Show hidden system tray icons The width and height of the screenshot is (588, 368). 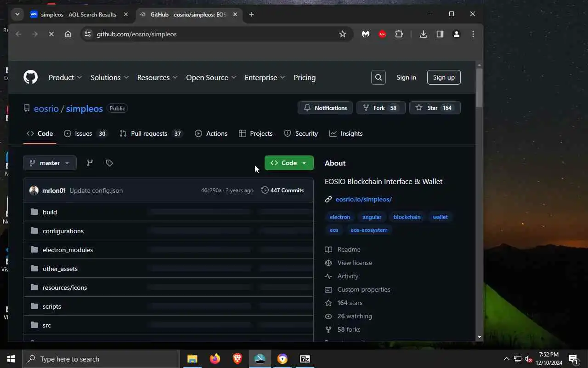tap(506, 359)
